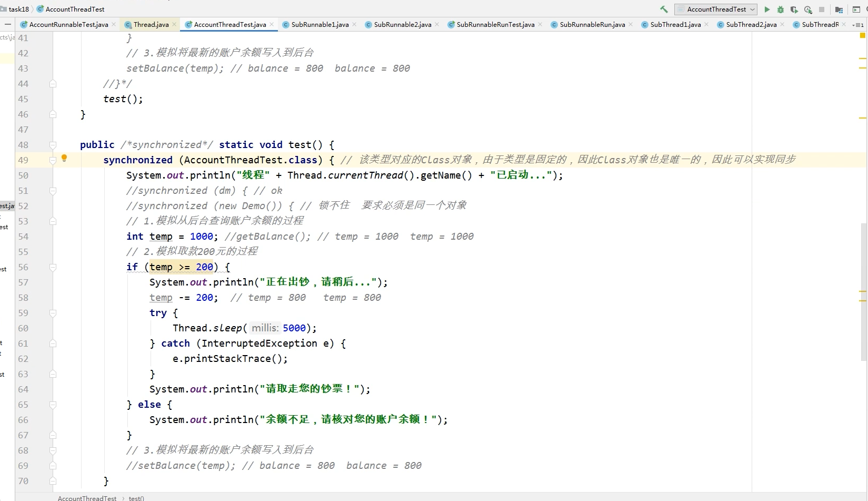Click test() in bottom breadcrumb
This screenshot has width=868, height=501.
(136, 498)
